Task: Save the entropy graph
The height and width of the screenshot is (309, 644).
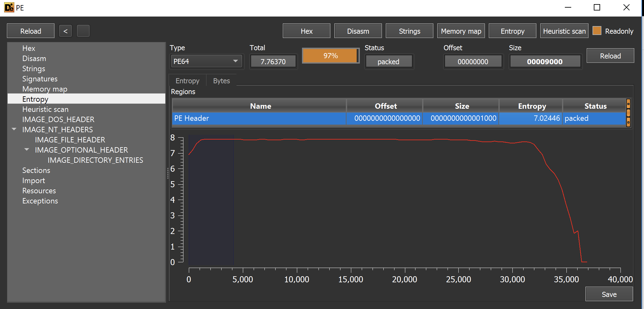Action: pyautogui.click(x=609, y=294)
